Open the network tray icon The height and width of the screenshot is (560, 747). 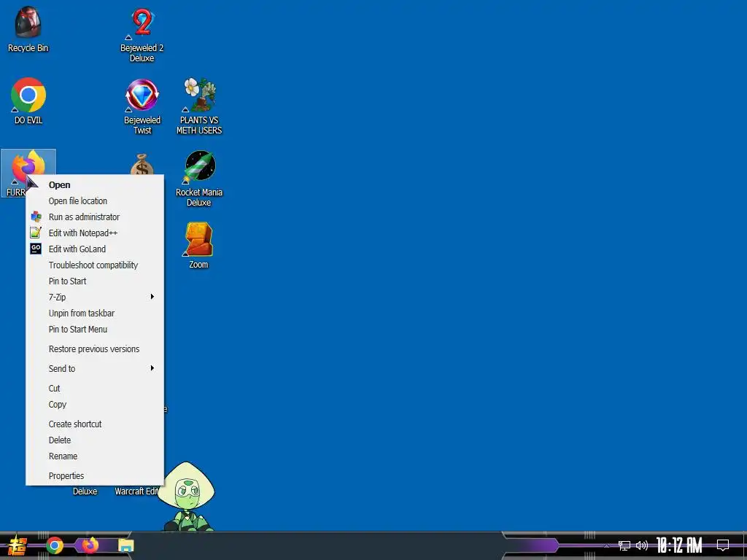[x=624, y=545]
